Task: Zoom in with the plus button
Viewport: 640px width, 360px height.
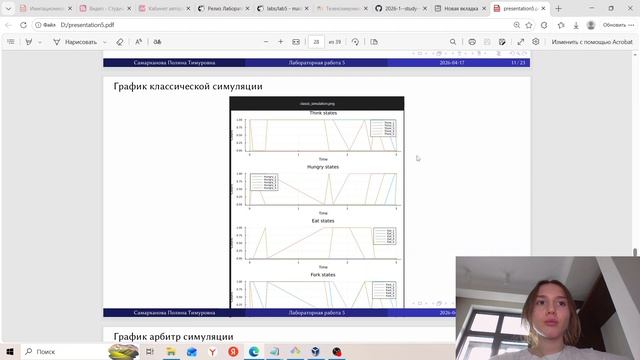Action: click(x=281, y=42)
